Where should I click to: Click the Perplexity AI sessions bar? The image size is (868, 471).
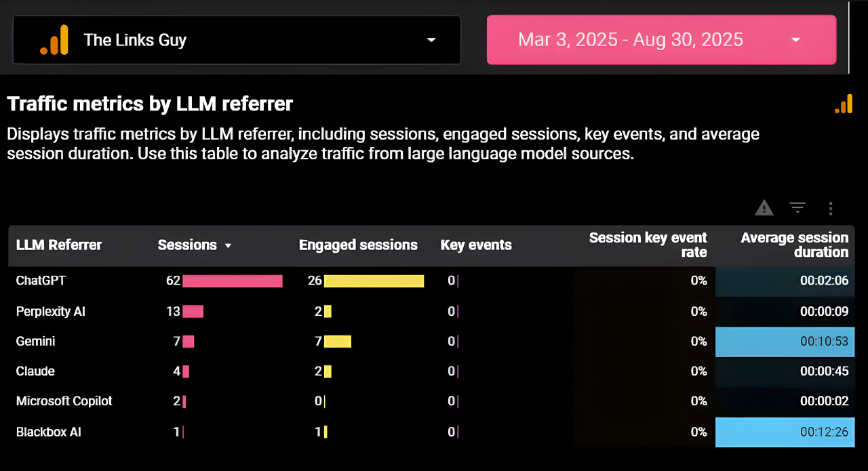click(195, 311)
